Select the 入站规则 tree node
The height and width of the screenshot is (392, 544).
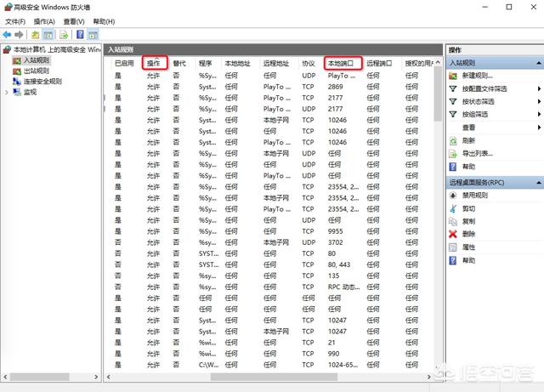coord(36,60)
